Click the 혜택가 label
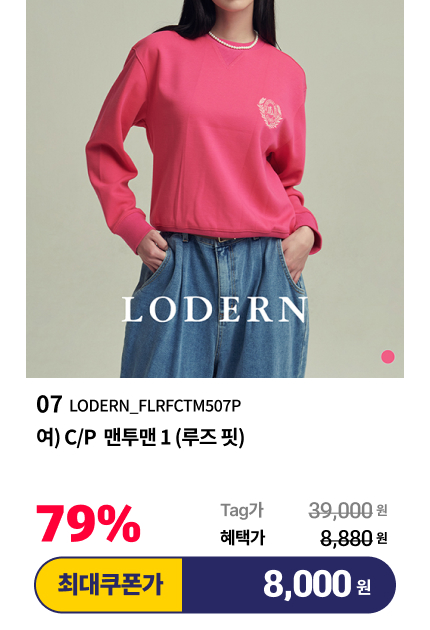 click(x=242, y=538)
